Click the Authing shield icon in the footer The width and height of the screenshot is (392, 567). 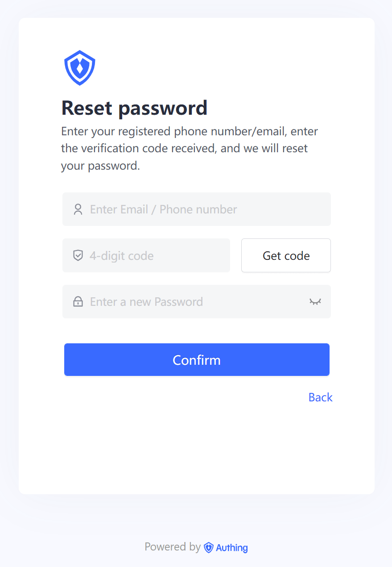pyautogui.click(x=209, y=547)
